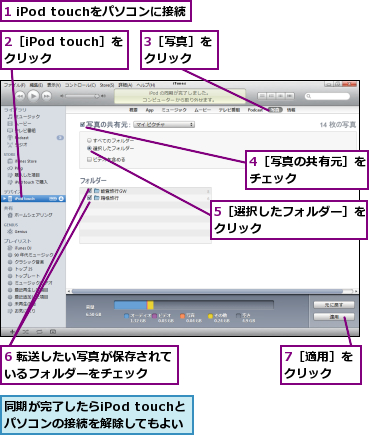
Task: Click the artwork viewer button at bottom
Action: tap(53, 332)
